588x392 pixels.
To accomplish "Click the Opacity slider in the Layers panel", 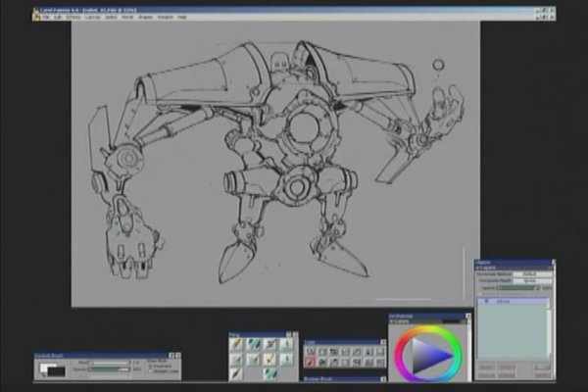I will [517, 288].
